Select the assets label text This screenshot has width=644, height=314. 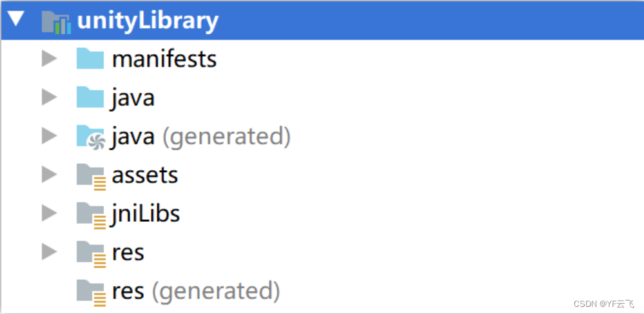coord(145,175)
